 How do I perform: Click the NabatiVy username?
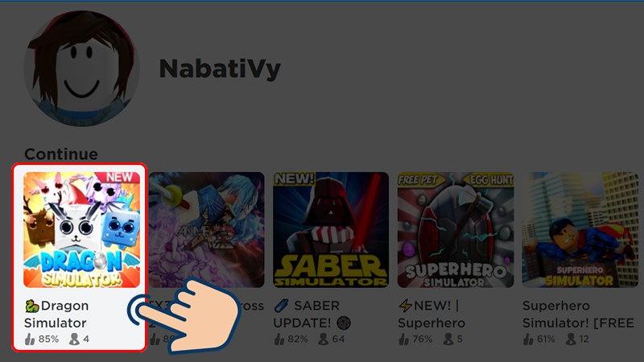220,69
